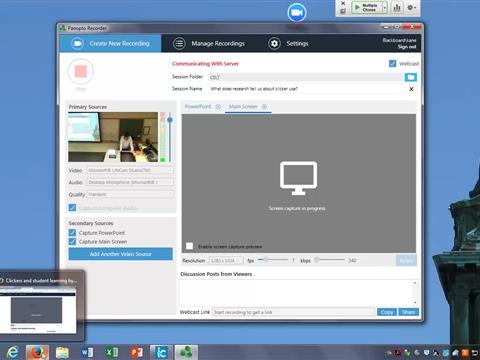Viewport: 480px width, 360px height.
Task: Open the Video source dropdown
Action: pyautogui.click(x=130, y=170)
